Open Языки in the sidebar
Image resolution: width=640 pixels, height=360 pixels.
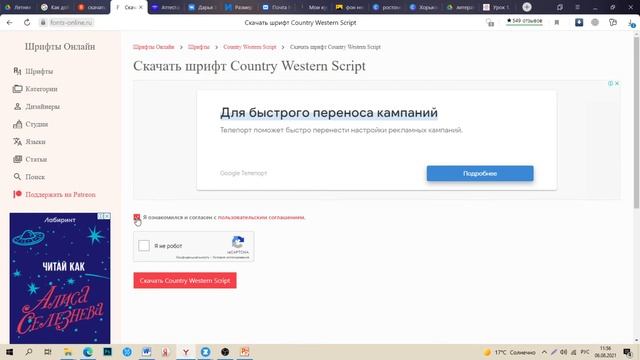tap(29, 142)
